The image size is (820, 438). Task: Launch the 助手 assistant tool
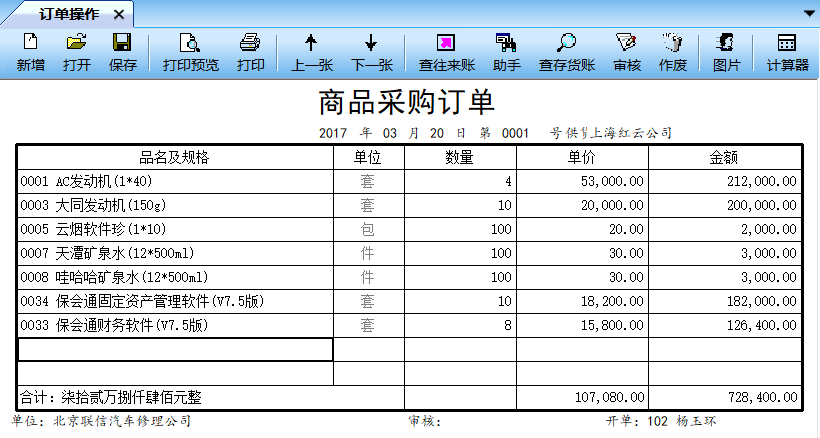coord(506,52)
